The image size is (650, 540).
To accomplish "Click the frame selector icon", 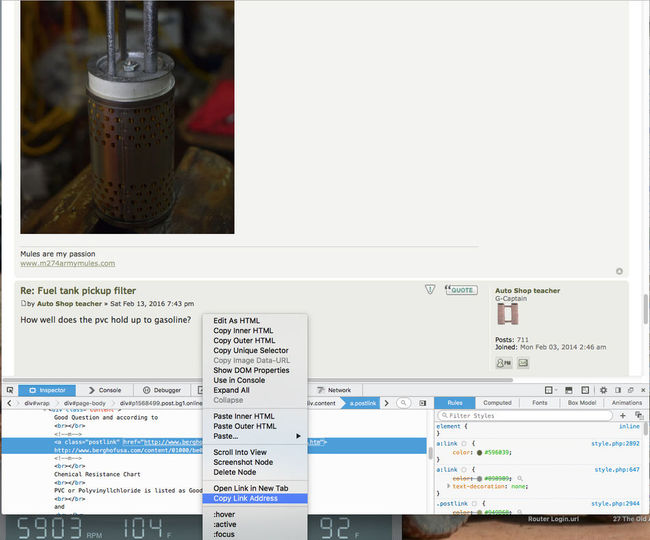I will coord(549,390).
